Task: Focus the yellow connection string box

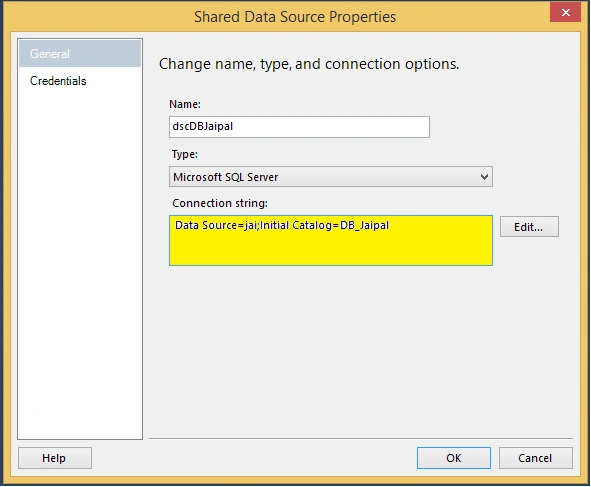Action: (x=331, y=240)
